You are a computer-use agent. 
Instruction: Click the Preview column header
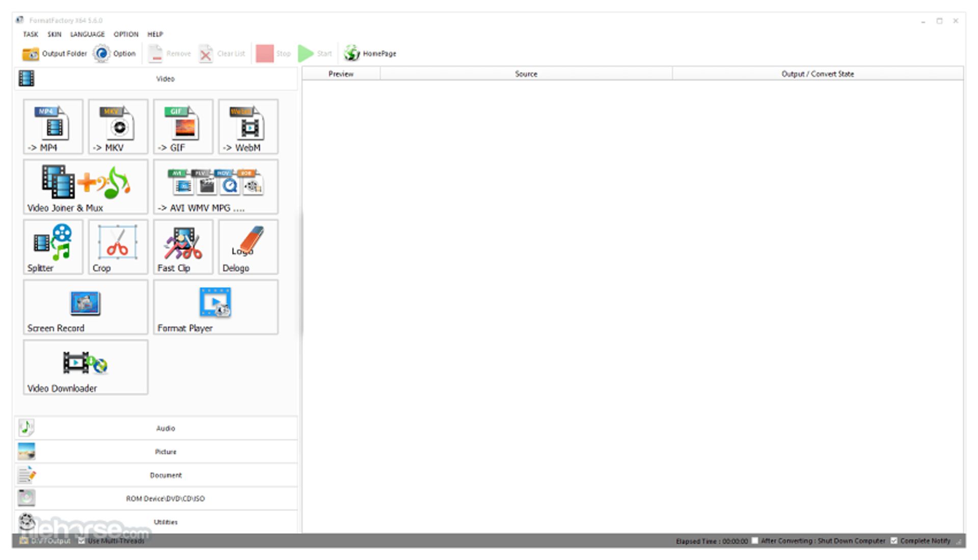[341, 74]
